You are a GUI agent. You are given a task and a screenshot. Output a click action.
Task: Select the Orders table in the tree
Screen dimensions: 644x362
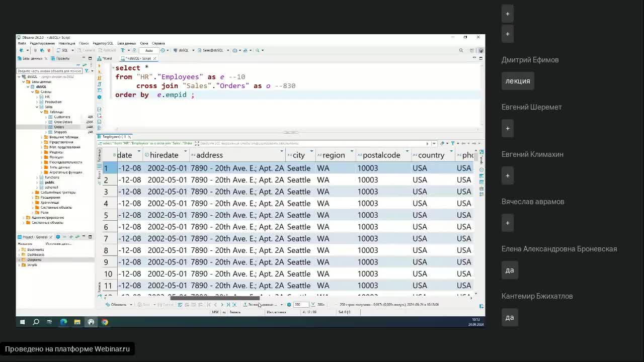pos(59,127)
